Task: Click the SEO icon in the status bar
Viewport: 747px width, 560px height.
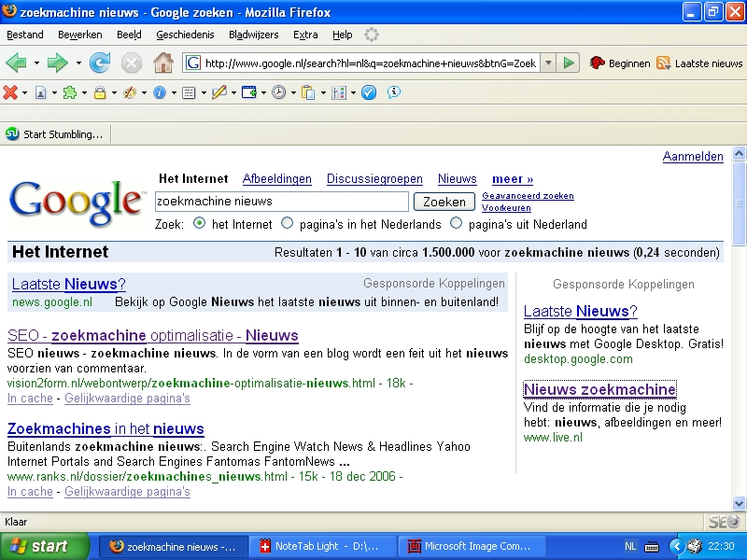Action: [x=725, y=523]
